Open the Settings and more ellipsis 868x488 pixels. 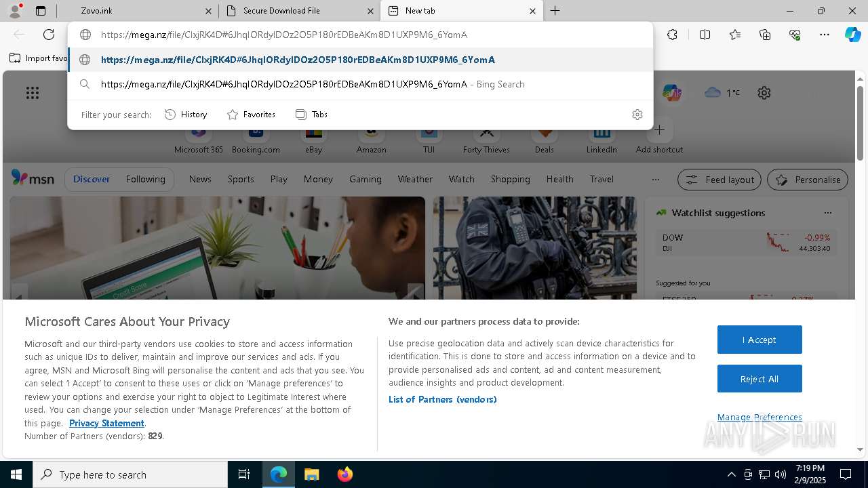pyautogui.click(x=825, y=35)
